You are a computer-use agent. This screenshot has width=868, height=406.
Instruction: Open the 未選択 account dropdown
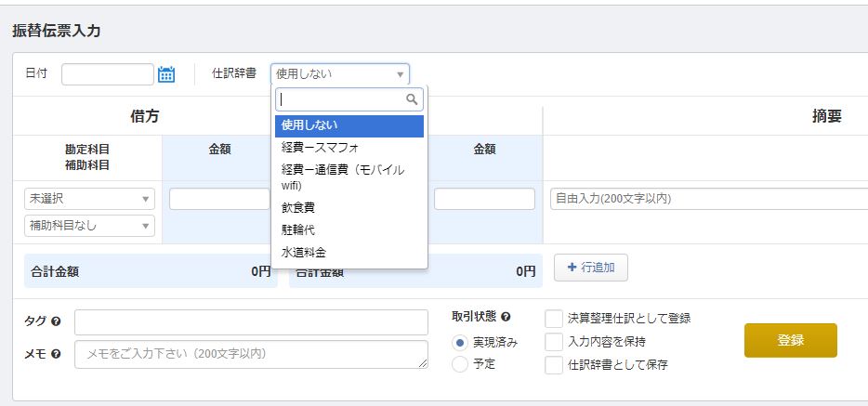pos(89,199)
